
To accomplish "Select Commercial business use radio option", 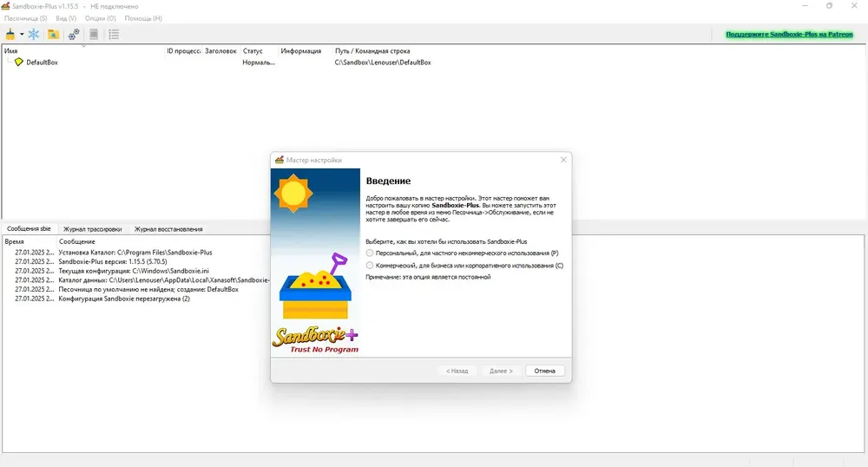I will (370, 266).
